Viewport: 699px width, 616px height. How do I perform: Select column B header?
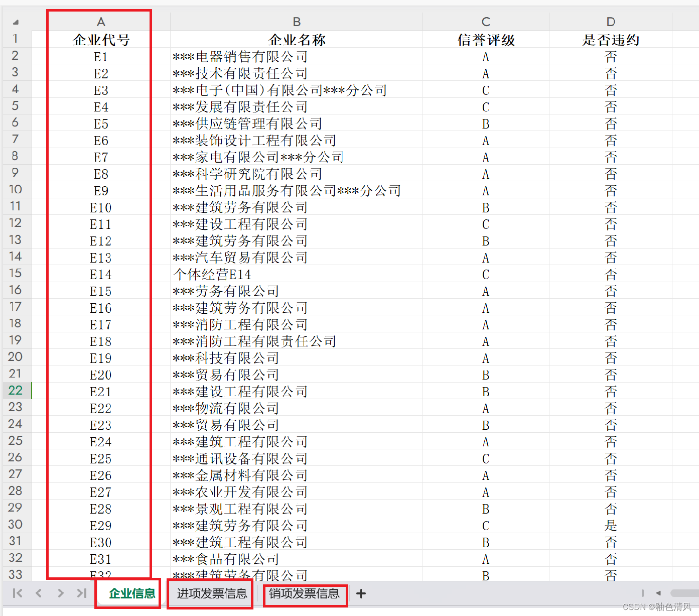297,22
